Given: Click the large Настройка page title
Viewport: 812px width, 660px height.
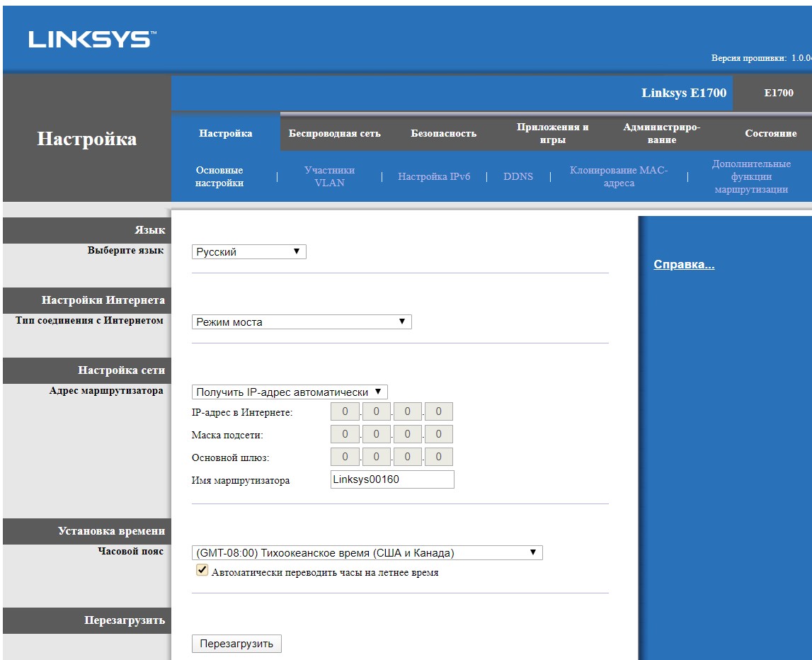Looking at the screenshot, I should pos(86,139).
